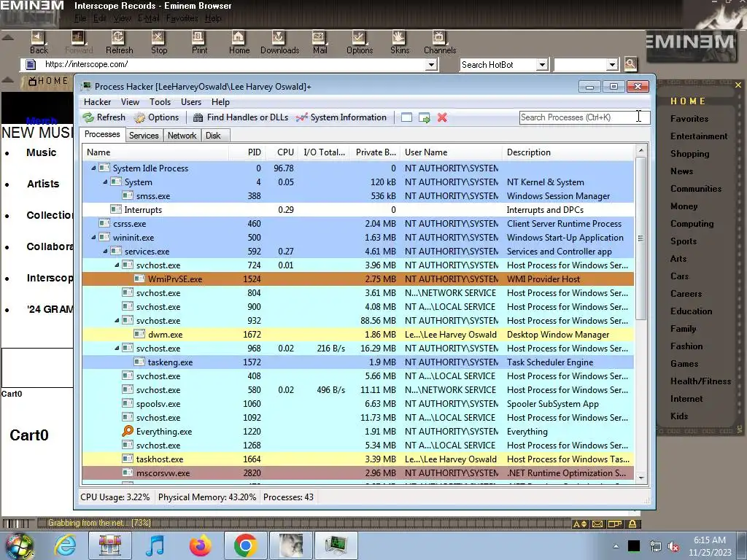Screen dimensions: 747x560
Task: Open the View menu in Process Hacker
Action: [130, 102]
